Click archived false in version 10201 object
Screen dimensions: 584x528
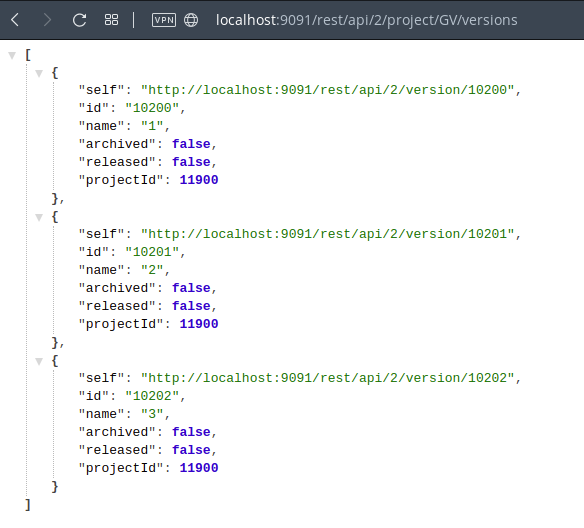191,288
